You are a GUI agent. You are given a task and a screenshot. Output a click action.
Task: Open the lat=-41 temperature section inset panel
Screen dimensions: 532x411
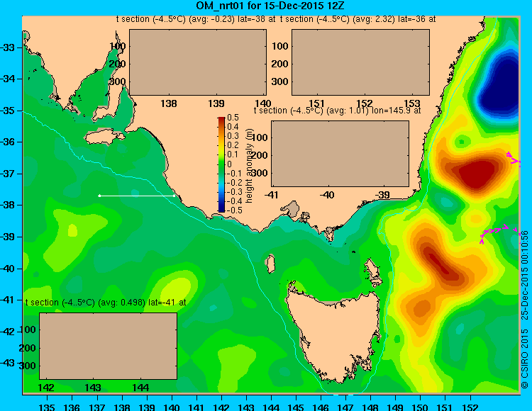[109, 346]
